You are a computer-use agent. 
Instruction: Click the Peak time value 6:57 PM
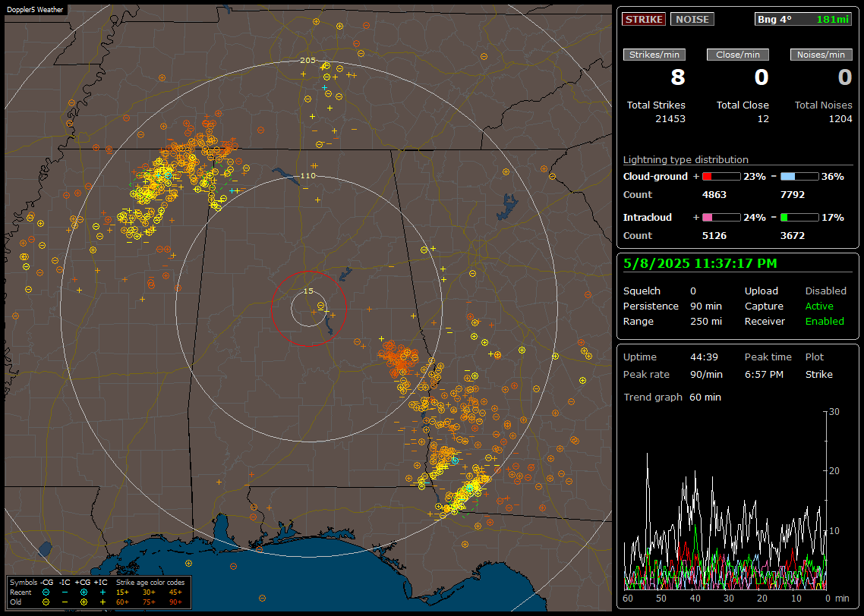[x=764, y=374]
